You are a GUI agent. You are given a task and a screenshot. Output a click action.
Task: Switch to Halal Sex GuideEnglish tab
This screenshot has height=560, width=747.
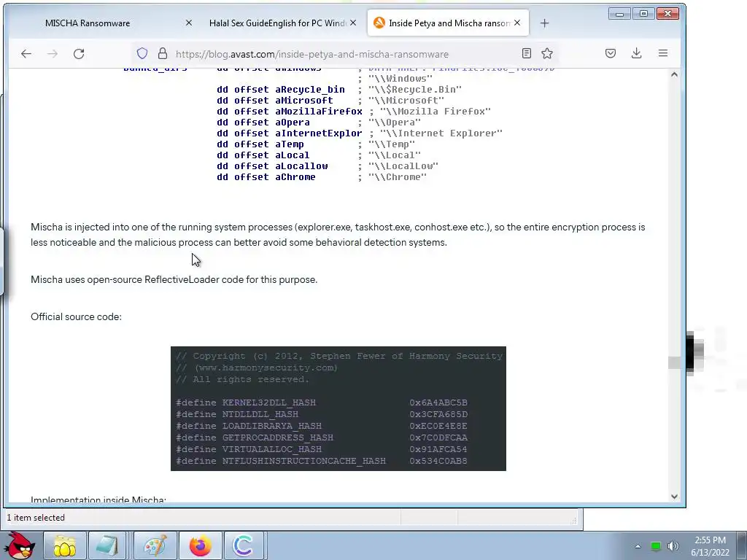(277, 23)
